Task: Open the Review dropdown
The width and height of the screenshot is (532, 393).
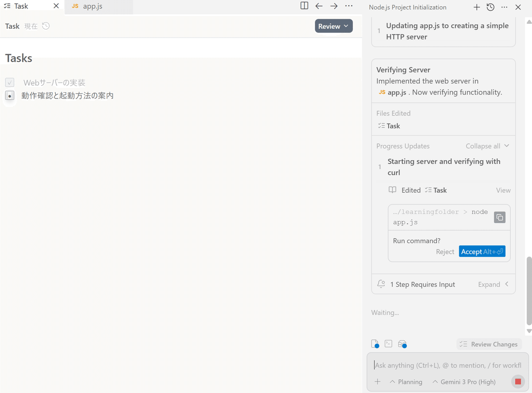Action: click(x=334, y=26)
